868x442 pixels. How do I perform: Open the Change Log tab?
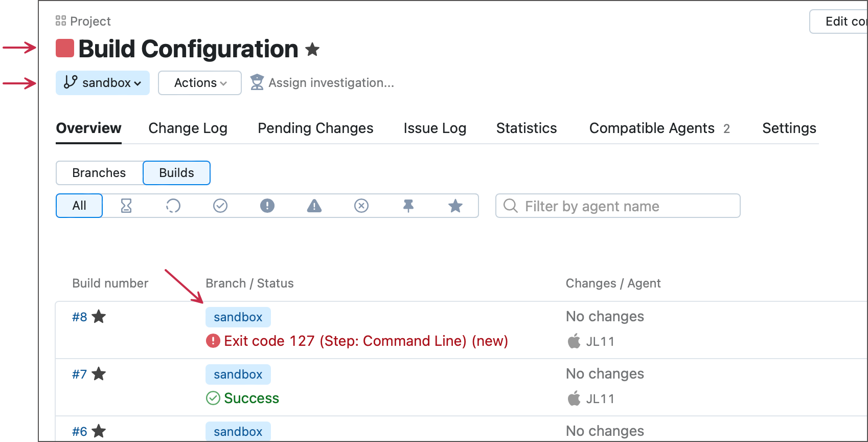click(x=187, y=128)
